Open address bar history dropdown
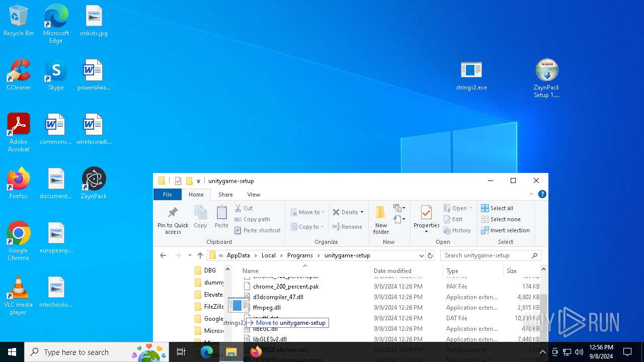Image resolution: width=644 pixels, height=362 pixels. coord(421,255)
